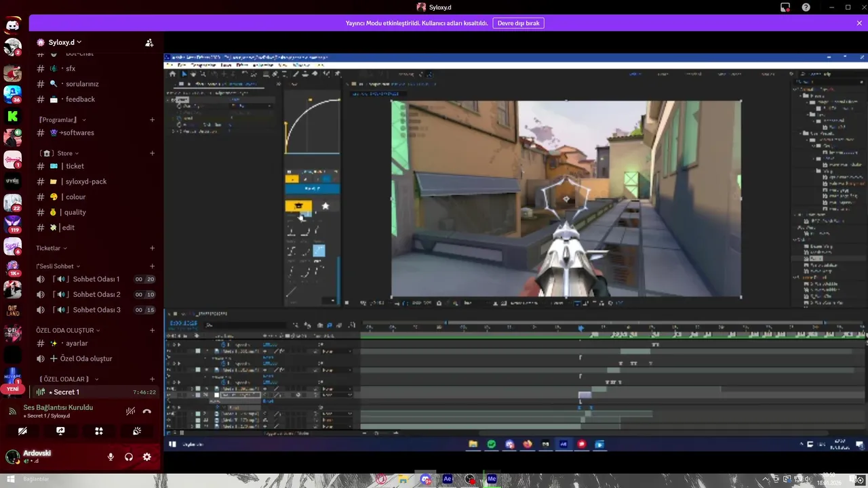Image resolution: width=868 pixels, height=488 pixels.
Task: Click Devre dışı bırak button
Action: coord(518,23)
